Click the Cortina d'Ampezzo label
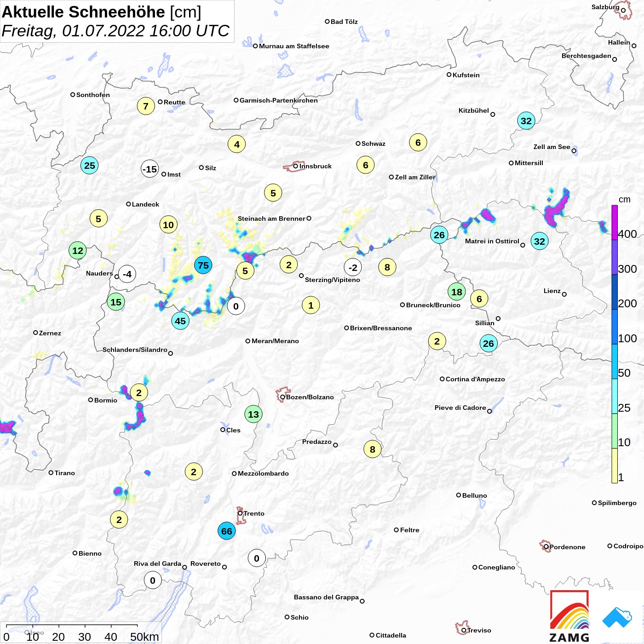The image size is (644, 644). pyautogui.click(x=475, y=379)
